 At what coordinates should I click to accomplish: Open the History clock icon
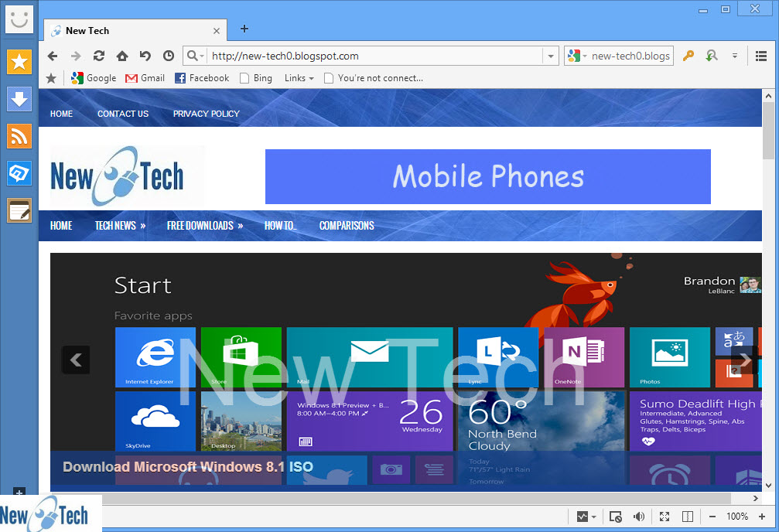click(169, 56)
